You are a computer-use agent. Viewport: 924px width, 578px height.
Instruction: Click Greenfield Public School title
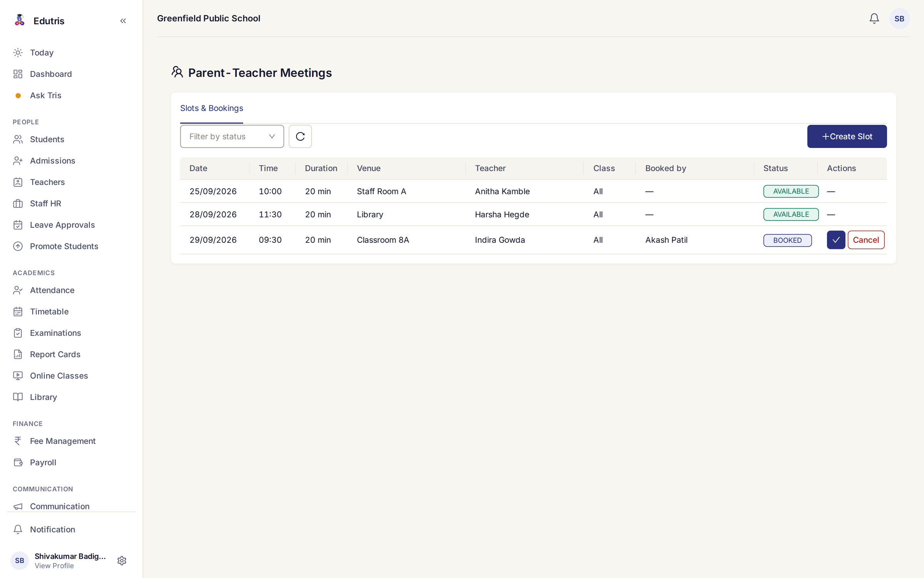point(209,18)
